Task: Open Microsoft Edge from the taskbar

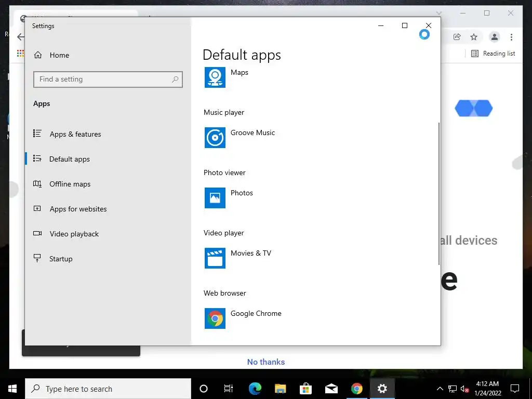Action: tap(255, 389)
